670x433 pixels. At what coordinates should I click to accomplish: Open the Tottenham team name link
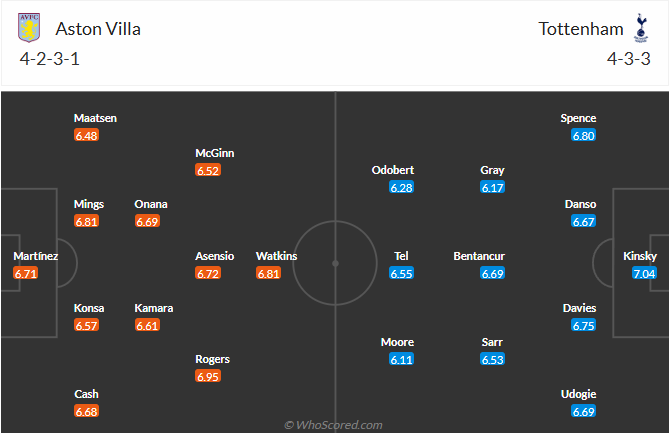click(x=581, y=28)
